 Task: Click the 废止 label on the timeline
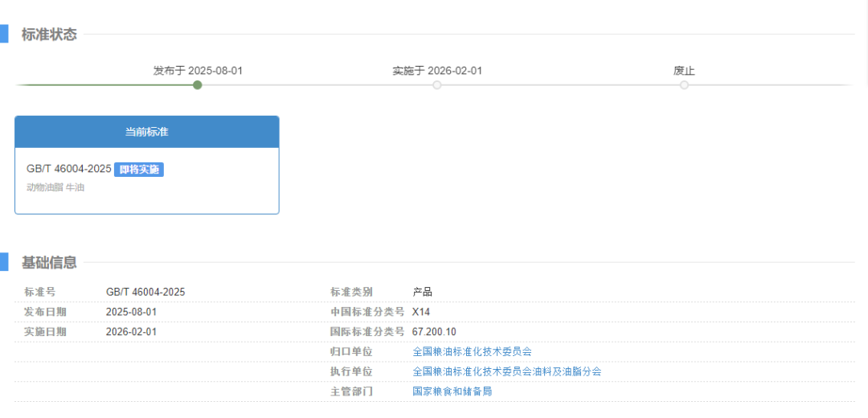click(x=684, y=71)
